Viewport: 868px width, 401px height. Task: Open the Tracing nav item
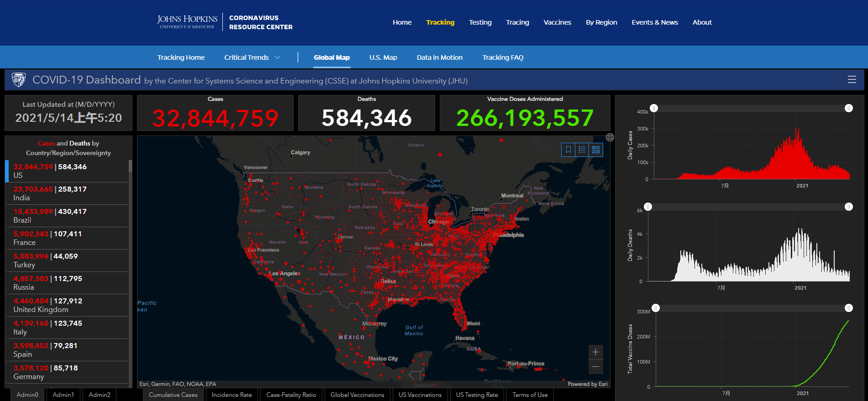tap(517, 22)
